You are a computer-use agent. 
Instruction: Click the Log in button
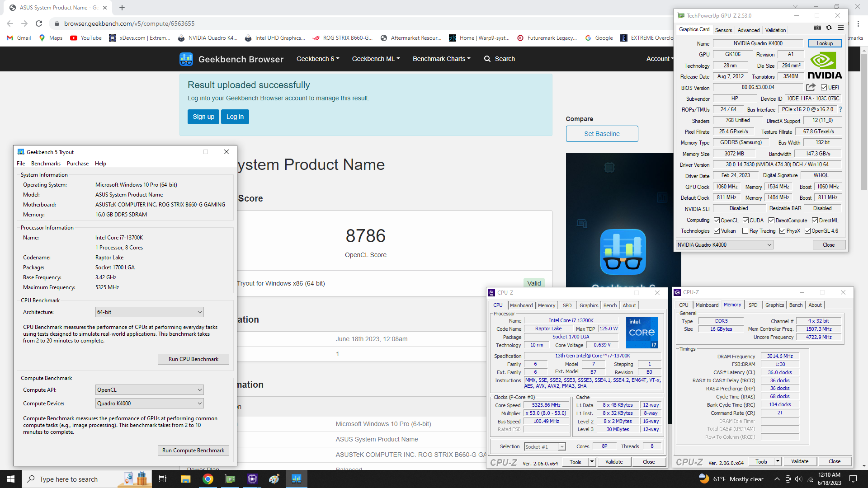click(235, 117)
